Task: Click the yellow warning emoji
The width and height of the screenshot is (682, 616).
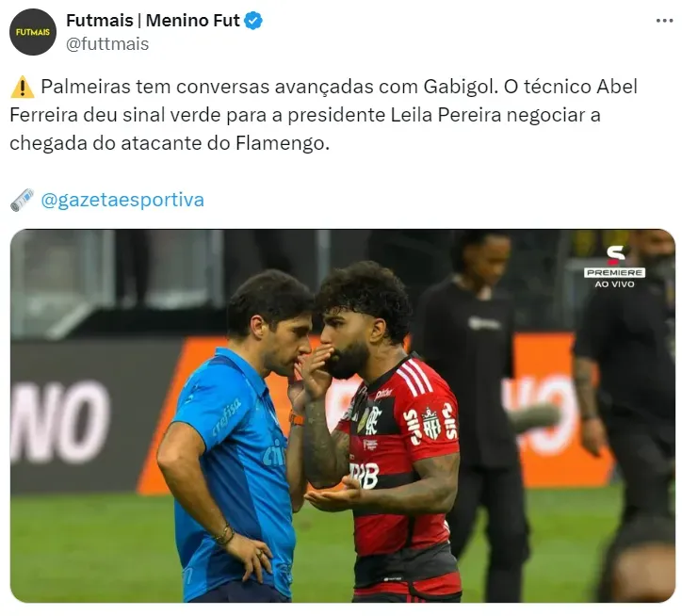Action: 23,87
